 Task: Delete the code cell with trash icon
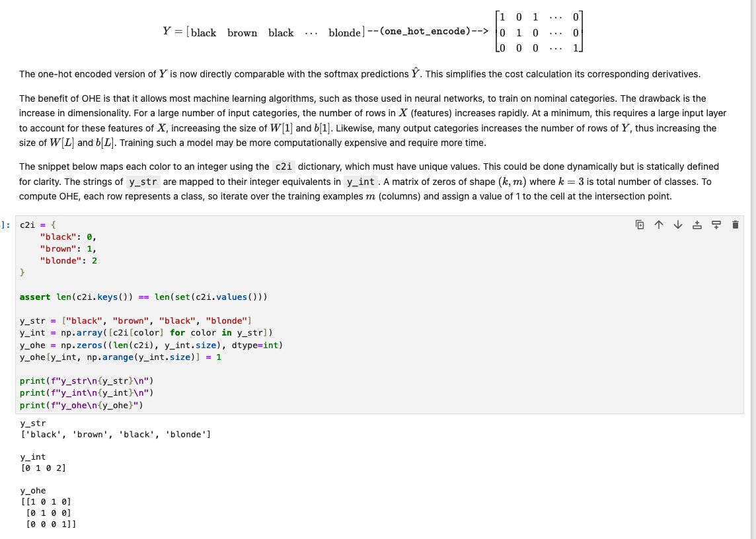coord(735,225)
